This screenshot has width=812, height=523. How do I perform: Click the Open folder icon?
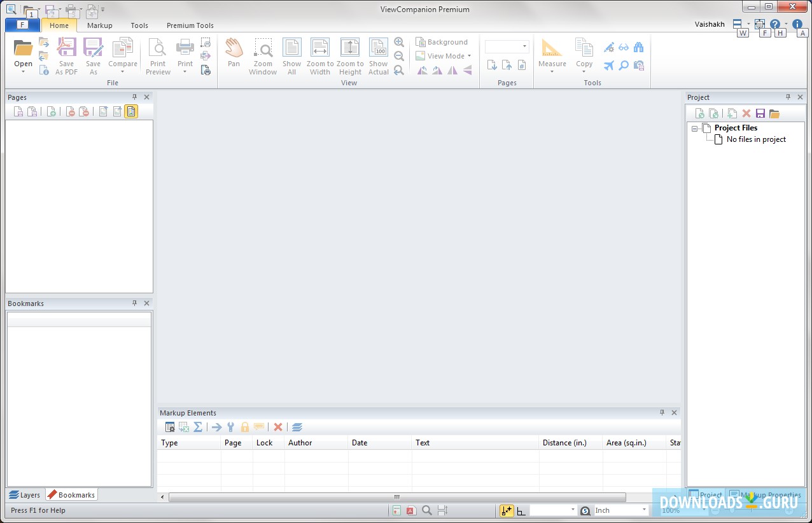(x=23, y=48)
